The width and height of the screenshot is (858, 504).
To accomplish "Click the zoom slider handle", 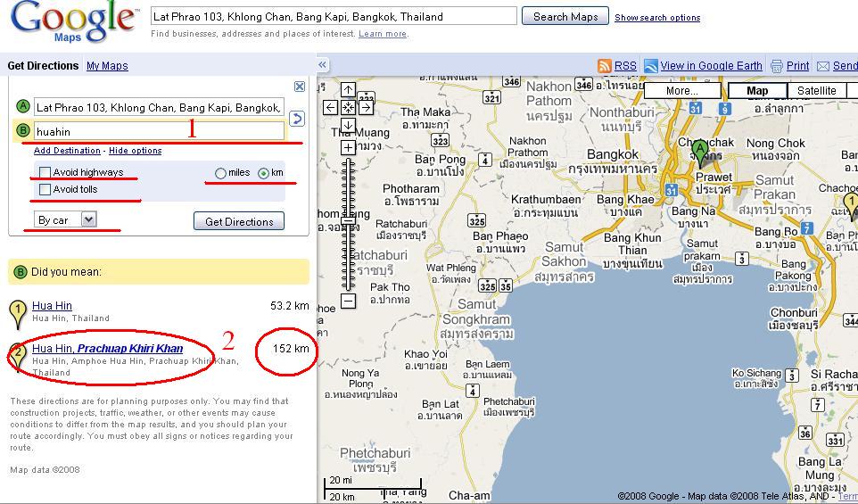I will point(348,222).
